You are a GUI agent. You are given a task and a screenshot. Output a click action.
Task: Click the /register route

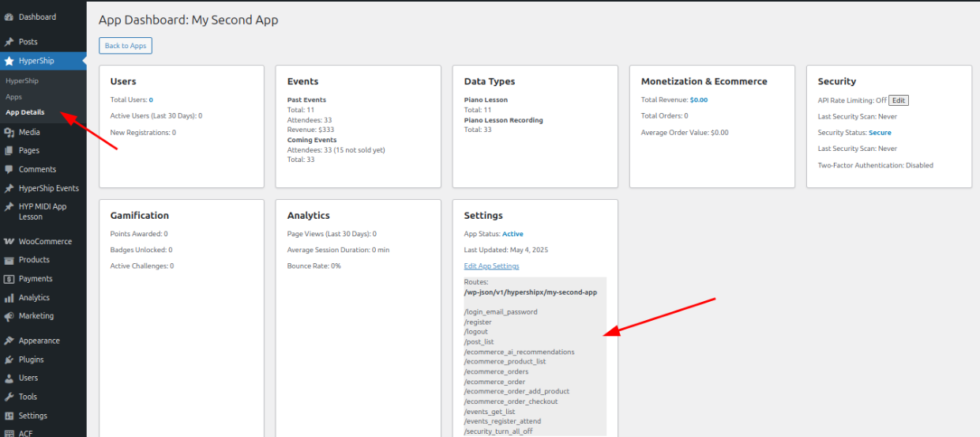(478, 322)
